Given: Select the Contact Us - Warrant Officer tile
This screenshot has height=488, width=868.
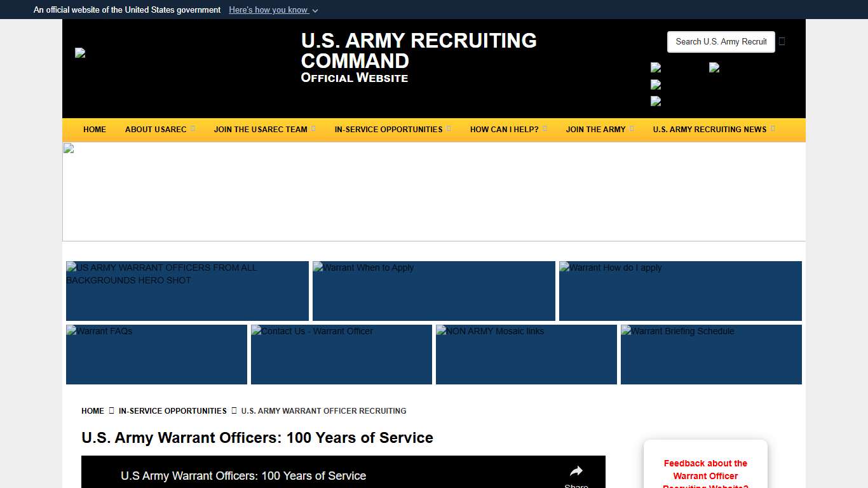Looking at the screenshot, I should [341, 354].
